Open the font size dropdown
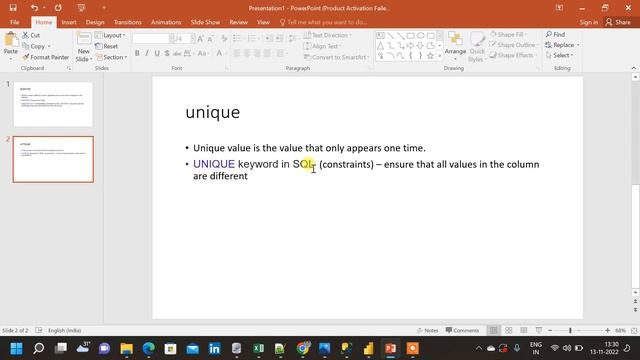640x360 pixels. tap(193, 39)
